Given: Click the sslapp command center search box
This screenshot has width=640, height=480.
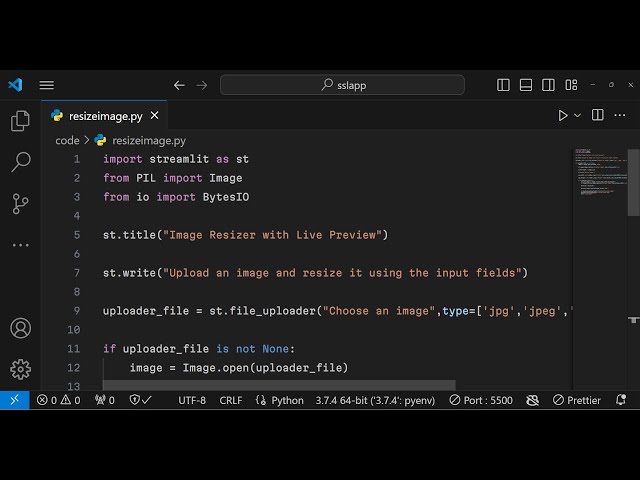Looking at the screenshot, I should pyautogui.click(x=342, y=85).
